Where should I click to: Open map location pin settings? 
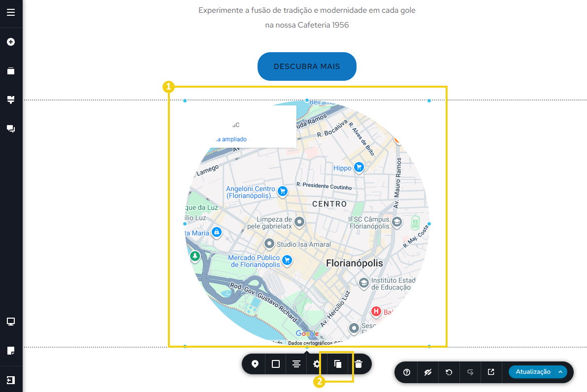point(255,364)
